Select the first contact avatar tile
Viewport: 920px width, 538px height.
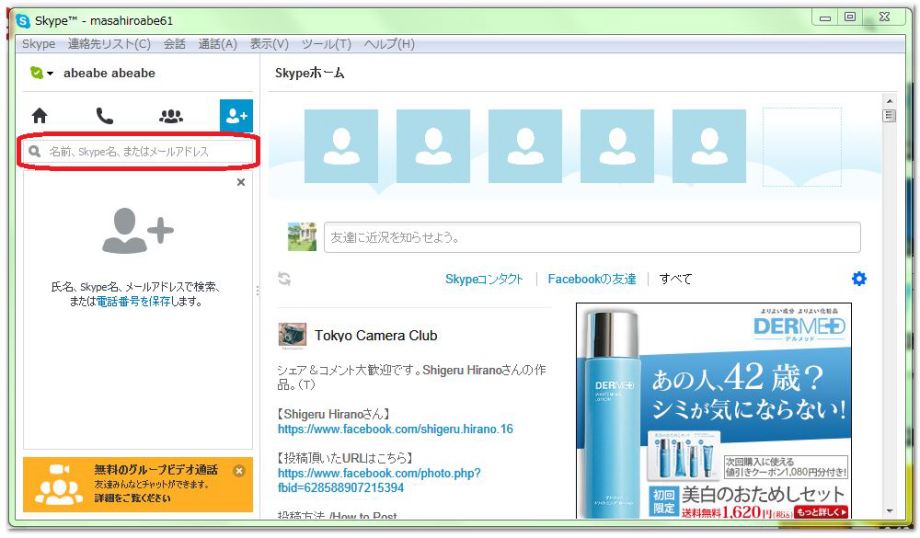341,146
